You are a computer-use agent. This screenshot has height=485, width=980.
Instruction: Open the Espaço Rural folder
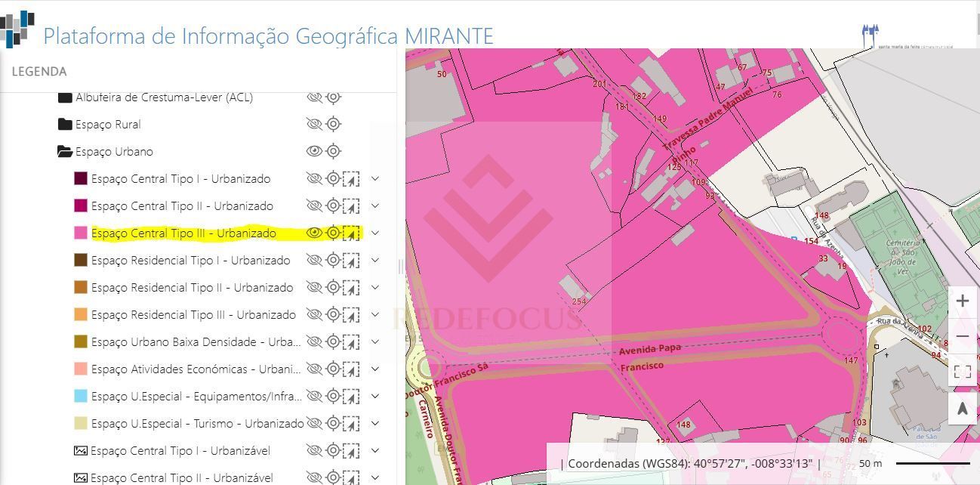click(x=65, y=125)
